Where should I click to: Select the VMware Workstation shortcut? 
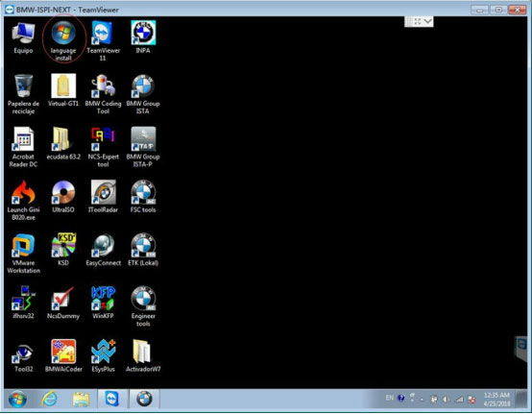pyautogui.click(x=23, y=254)
